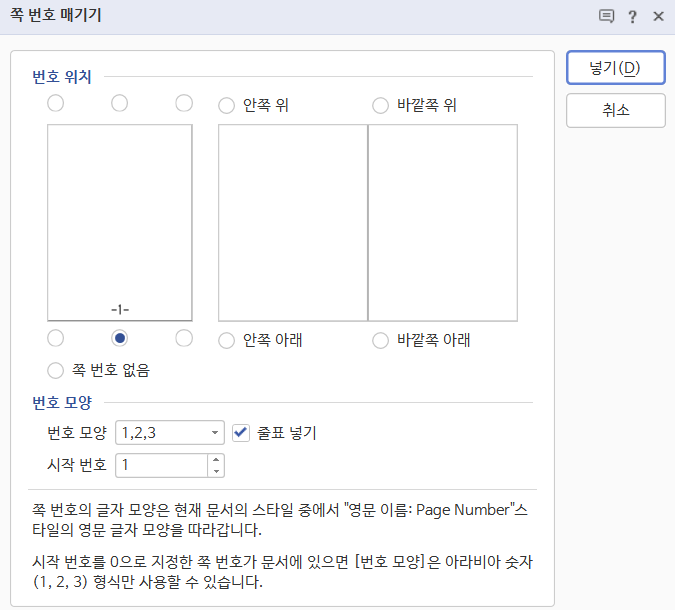
Task: Open help with the question mark icon
Action: (632, 16)
